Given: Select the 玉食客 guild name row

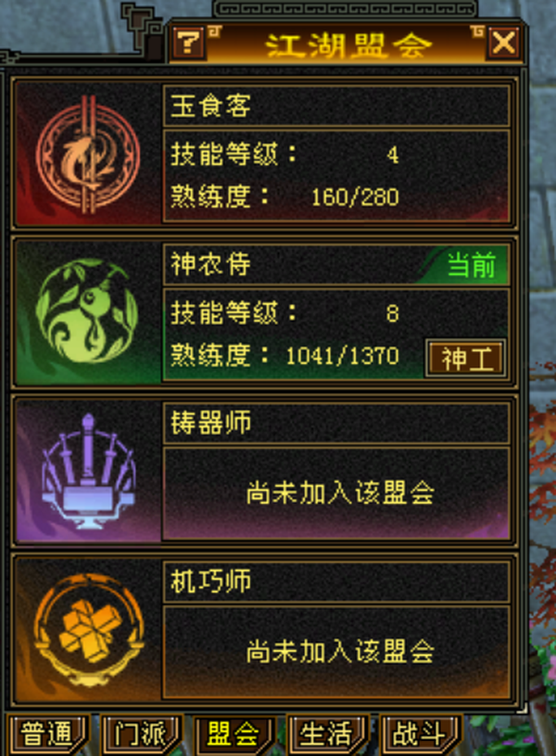Looking at the screenshot, I should [x=336, y=106].
